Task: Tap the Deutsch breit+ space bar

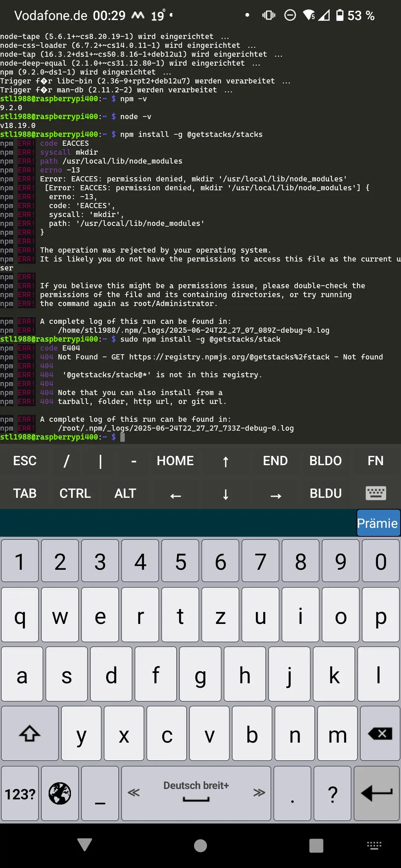Action: tap(196, 793)
